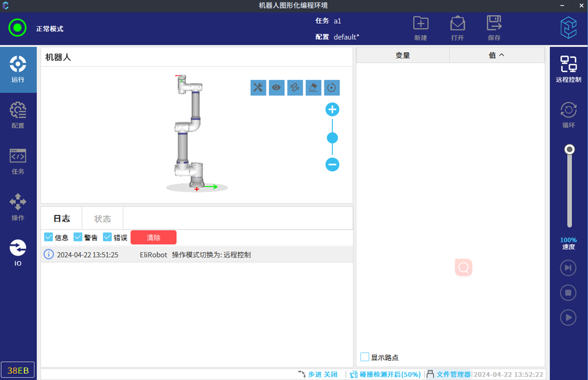Click the speed slider handle
Image resolution: width=588 pixels, height=380 pixels.
(x=570, y=150)
